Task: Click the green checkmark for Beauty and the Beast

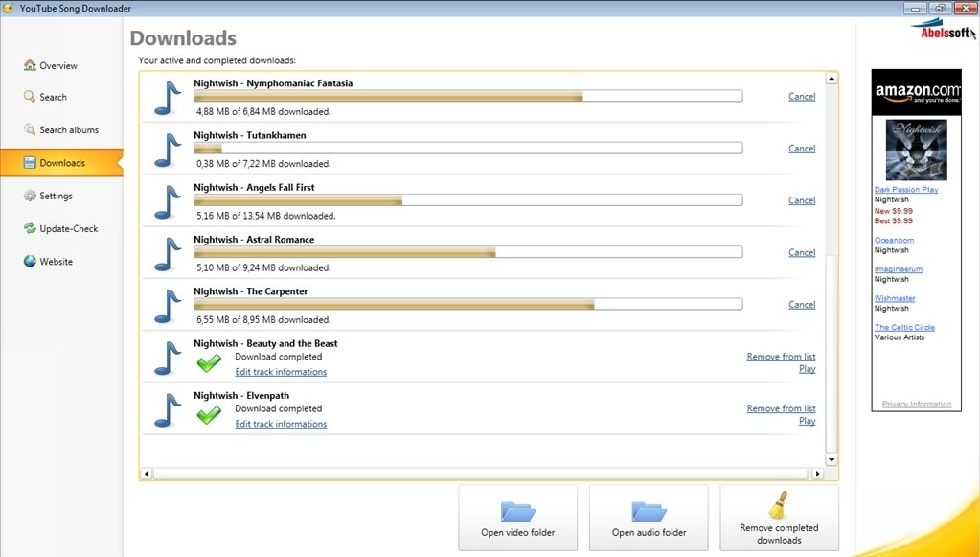Action: pyautogui.click(x=209, y=363)
